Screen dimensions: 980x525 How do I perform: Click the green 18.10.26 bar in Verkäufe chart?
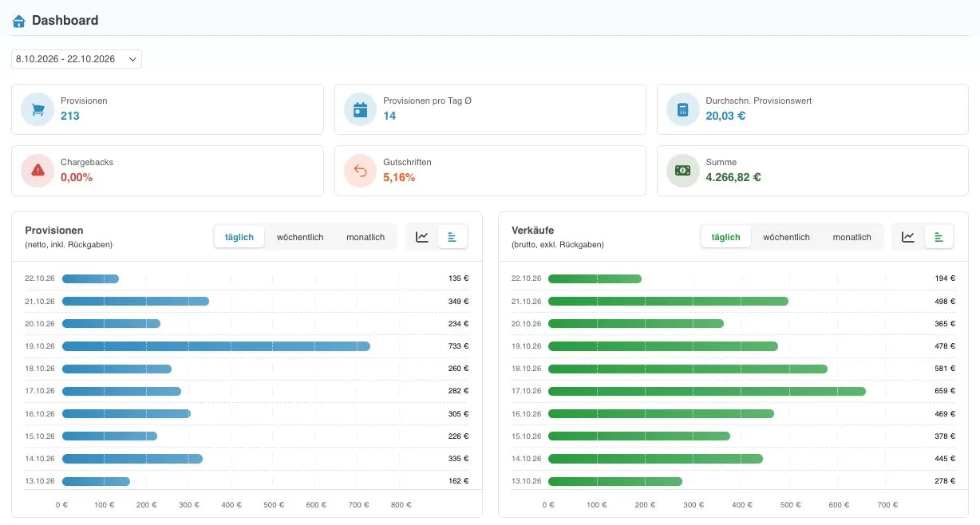tap(688, 369)
